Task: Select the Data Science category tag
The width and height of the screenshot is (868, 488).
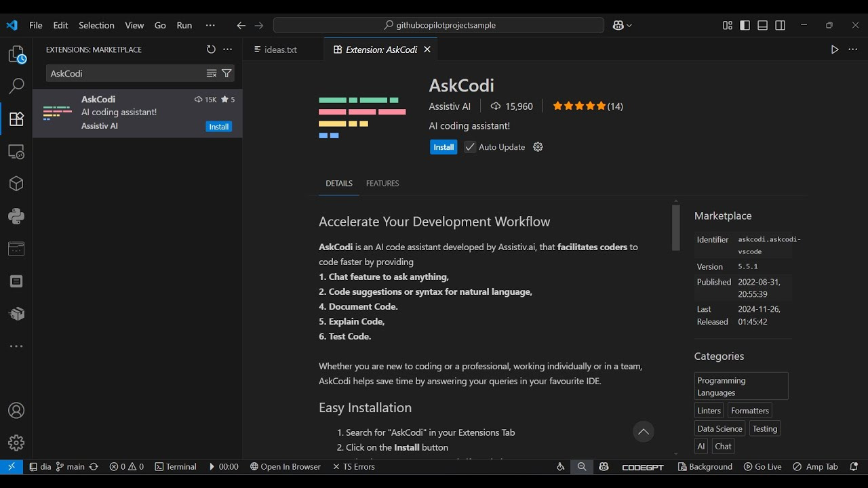Action: pyautogui.click(x=719, y=428)
